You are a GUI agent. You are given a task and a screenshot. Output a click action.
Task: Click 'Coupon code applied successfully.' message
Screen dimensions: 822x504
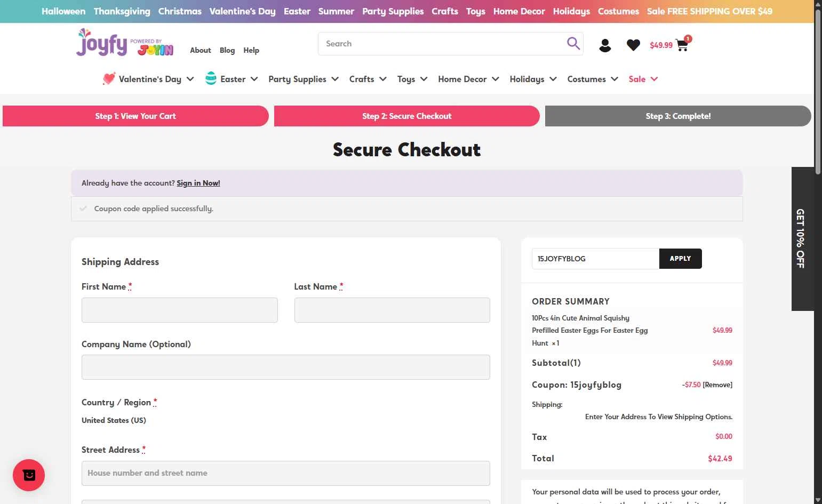click(x=154, y=209)
